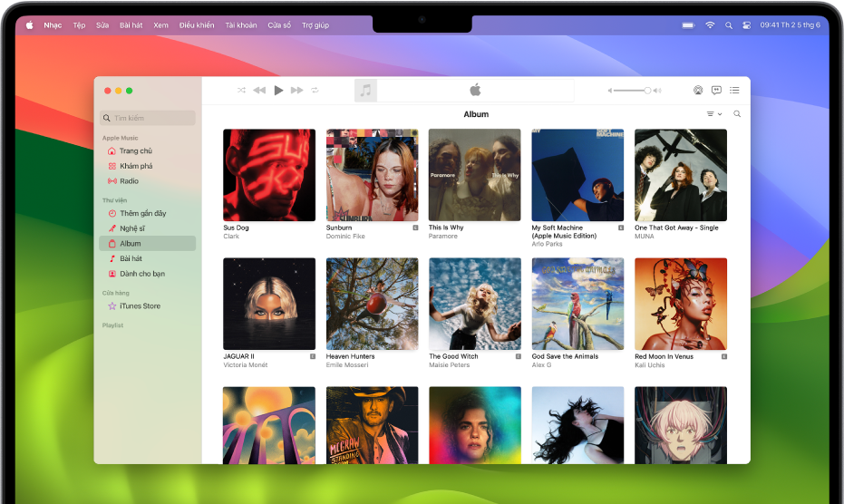Click the Thêm gần đây clock icon

coord(112,213)
